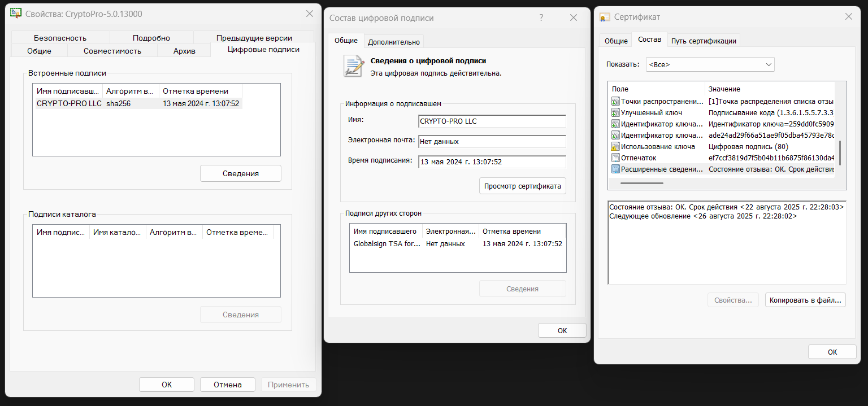Click Имя подписавшего column header

[386, 231]
